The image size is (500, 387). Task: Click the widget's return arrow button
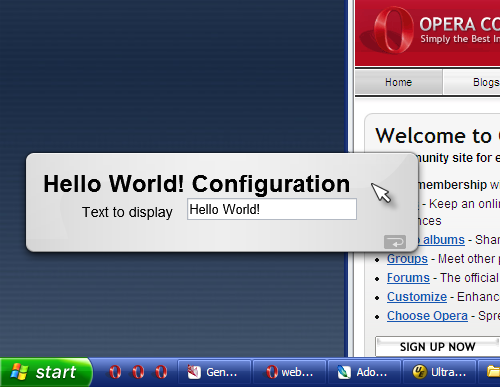tap(395, 242)
